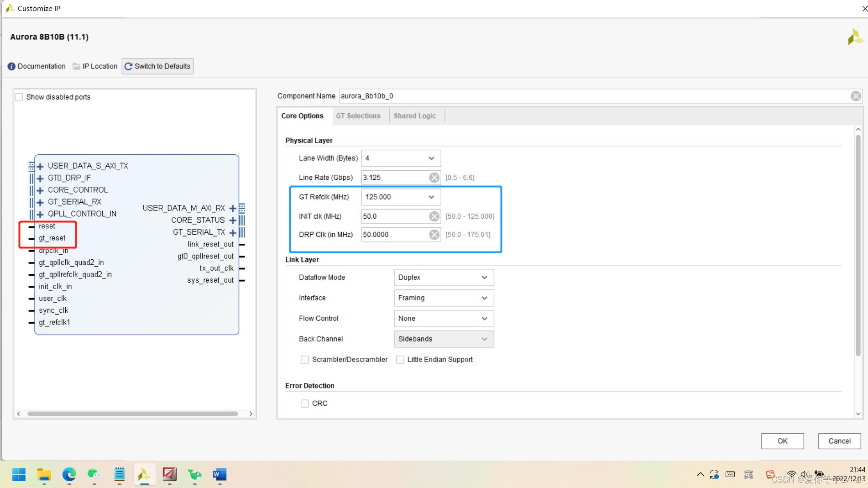
Task: Enable CRC error detection checkbox
Action: coord(305,404)
